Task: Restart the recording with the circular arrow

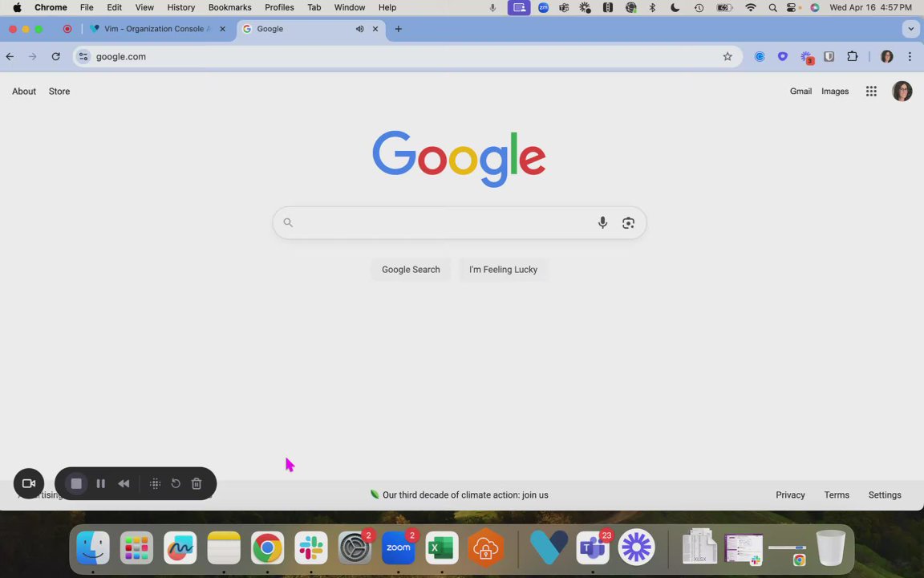Action: tap(176, 483)
